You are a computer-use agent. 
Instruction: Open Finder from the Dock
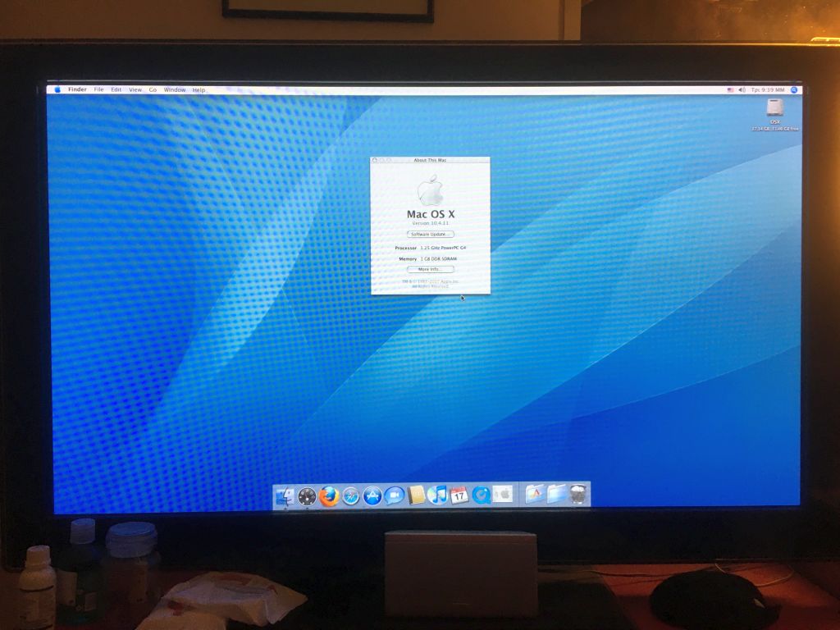(x=285, y=496)
